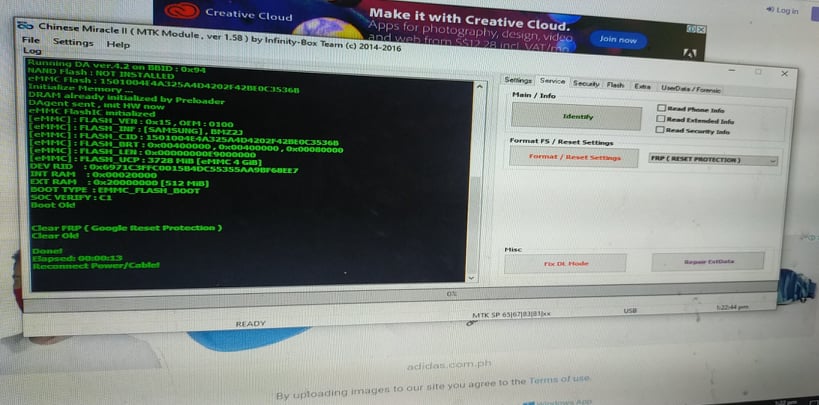Enable the Read Security Info checkbox
Viewport: 819px width, 405px height.
point(661,130)
